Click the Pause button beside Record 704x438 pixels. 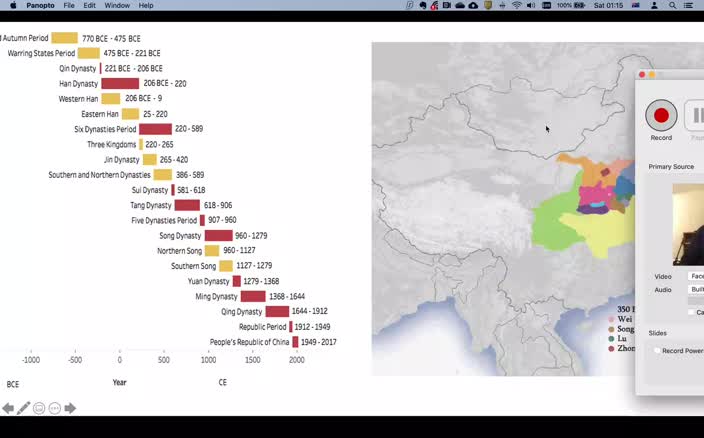coord(697,116)
